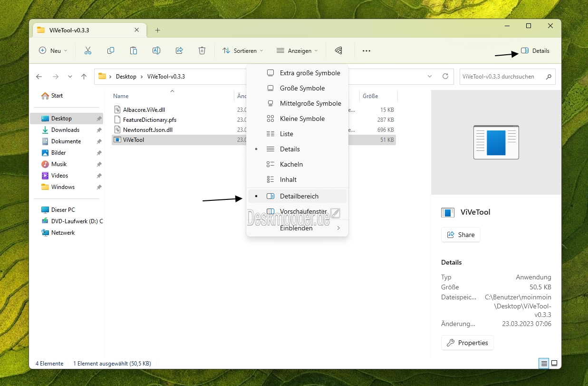Click the folder icon in address bar

(102, 76)
